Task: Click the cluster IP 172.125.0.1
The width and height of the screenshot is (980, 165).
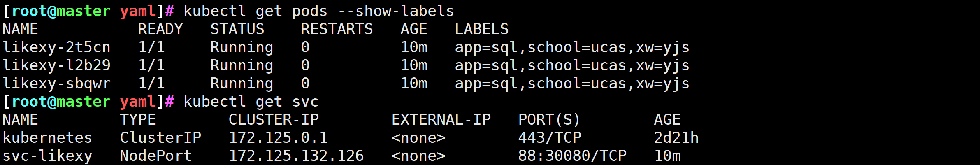Action: [x=278, y=138]
